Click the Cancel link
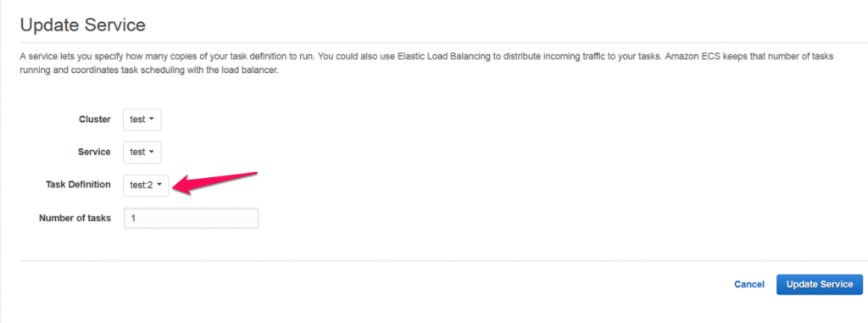Screen dimensions: 868x323 [749, 284]
